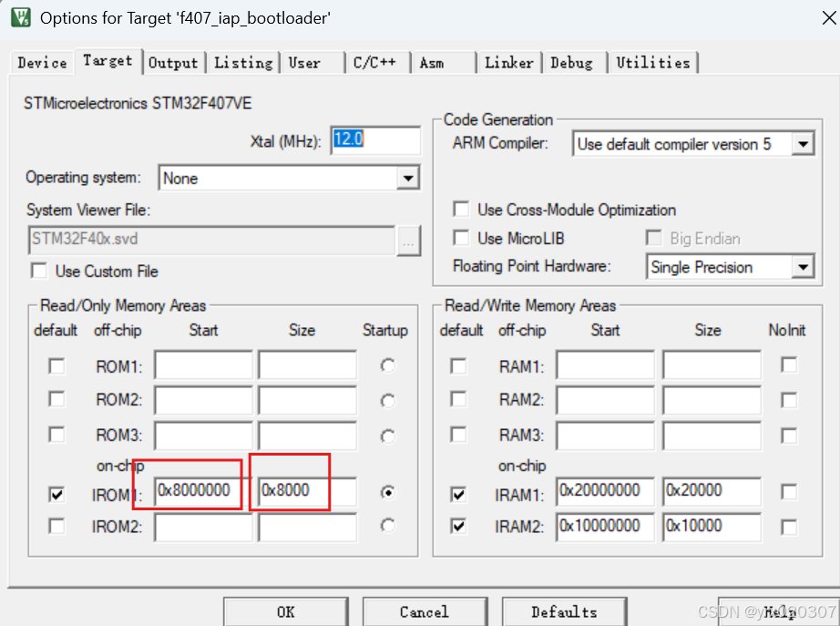This screenshot has height=626, width=840.
Task: Select the Utilities tab
Action: tap(653, 63)
